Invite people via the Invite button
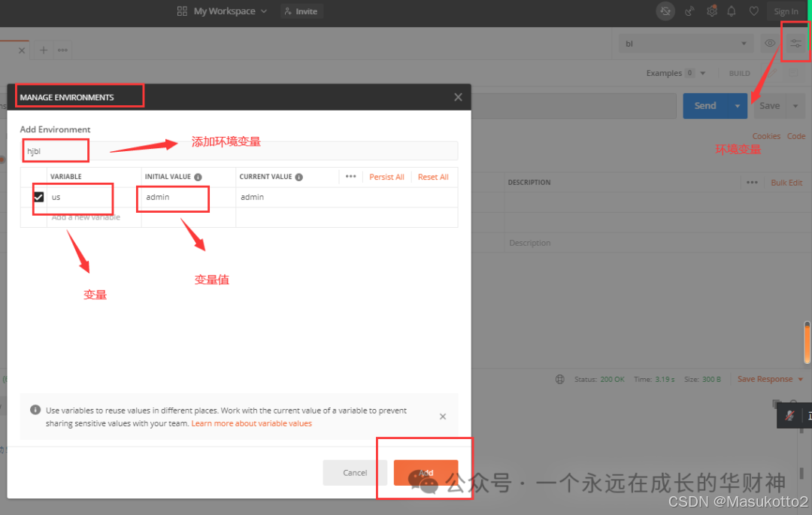The height and width of the screenshot is (515, 812). tap(301, 11)
